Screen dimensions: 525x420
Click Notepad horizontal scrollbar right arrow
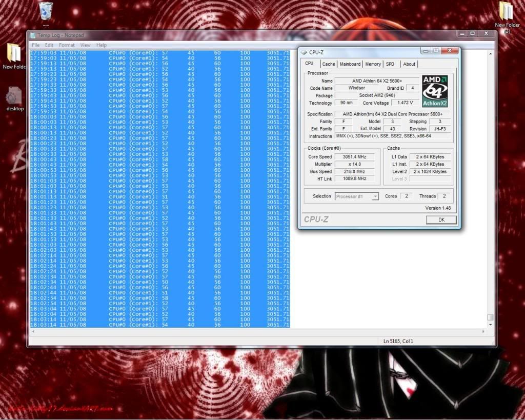(x=483, y=331)
